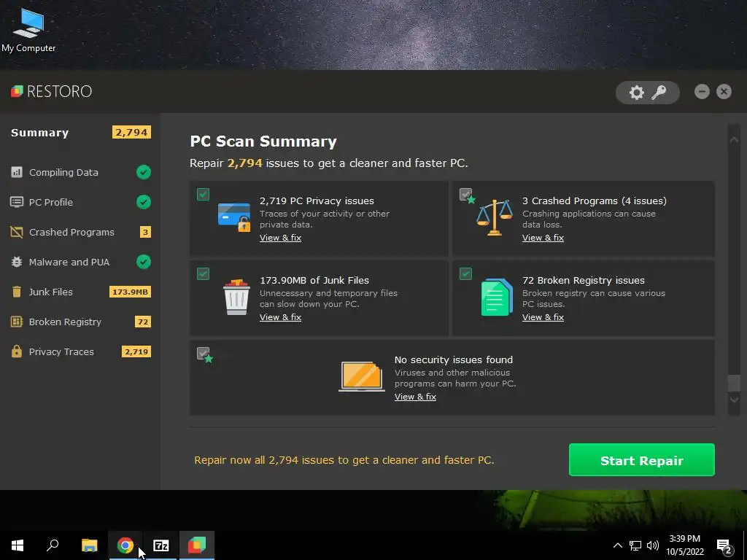Click the 173.9MB Junk Files badge
This screenshot has width=747, height=560.
[130, 292]
